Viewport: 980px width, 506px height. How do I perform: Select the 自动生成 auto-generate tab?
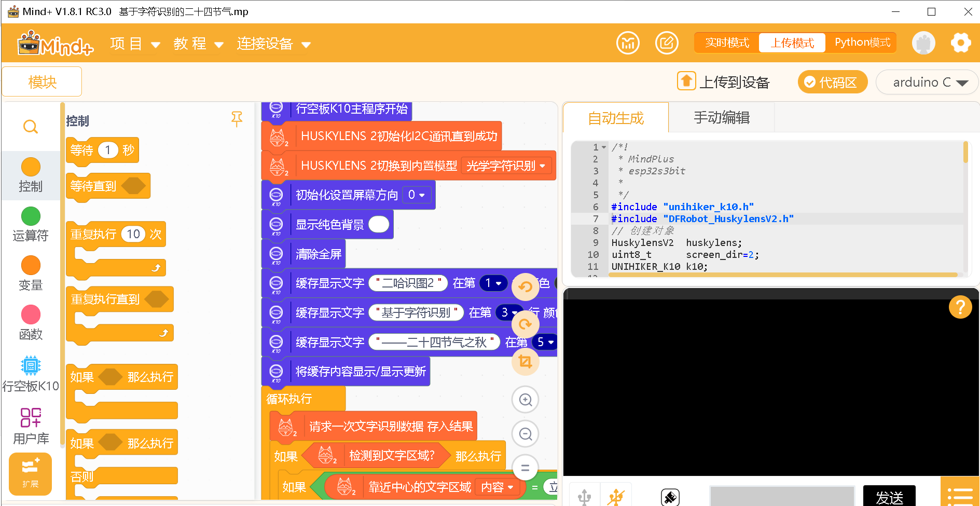click(616, 118)
